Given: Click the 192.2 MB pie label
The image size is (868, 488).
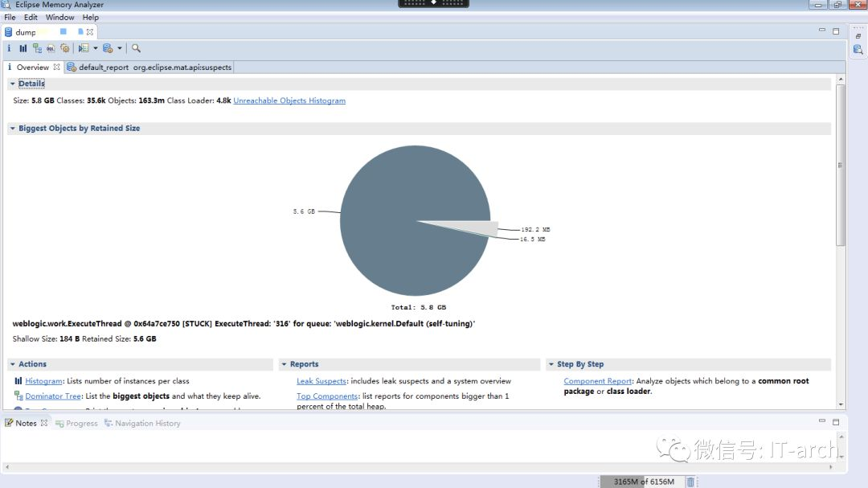Looking at the screenshot, I should pos(535,229).
